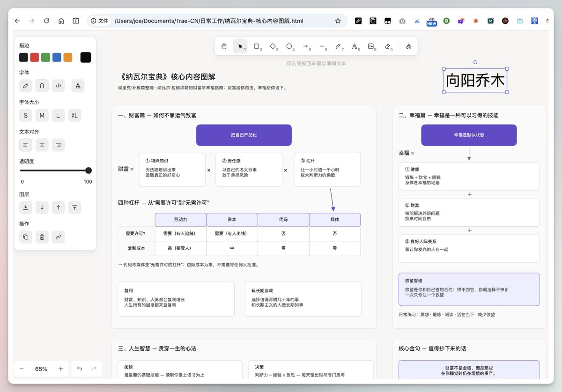Send selected element to back
Screen dimensions: 562x392
(x=26, y=207)
